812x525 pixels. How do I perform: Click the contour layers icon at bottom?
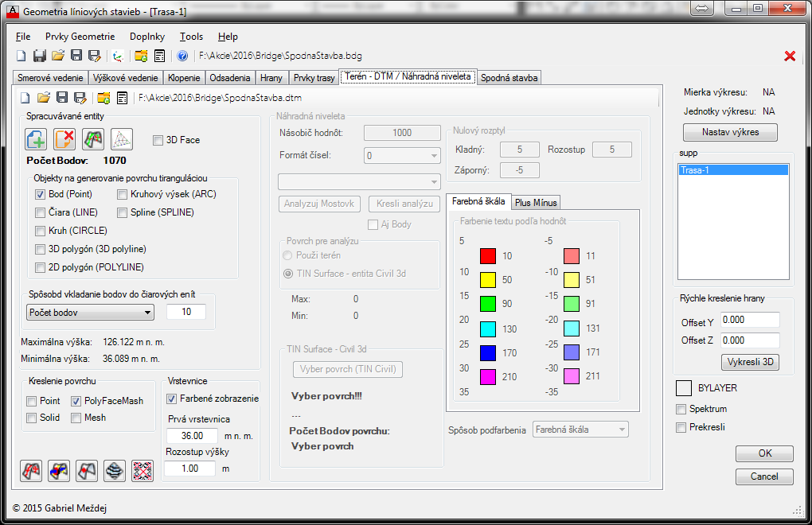(115, 471)
